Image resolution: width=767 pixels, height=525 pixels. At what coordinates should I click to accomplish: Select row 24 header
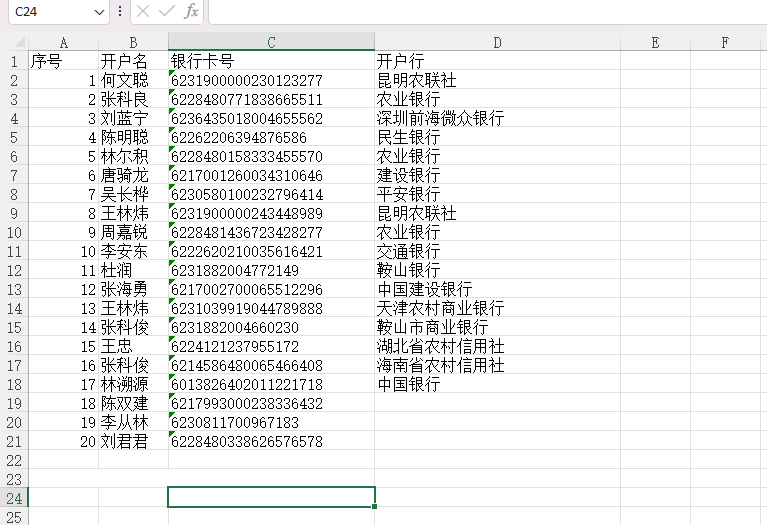click(14, 498)
